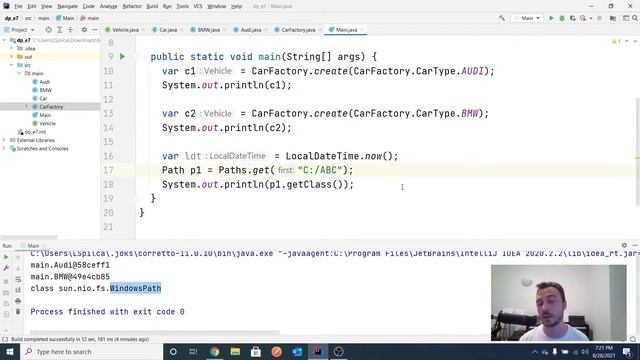Hide the Project panel with minus icon

(x=95, y=30)
